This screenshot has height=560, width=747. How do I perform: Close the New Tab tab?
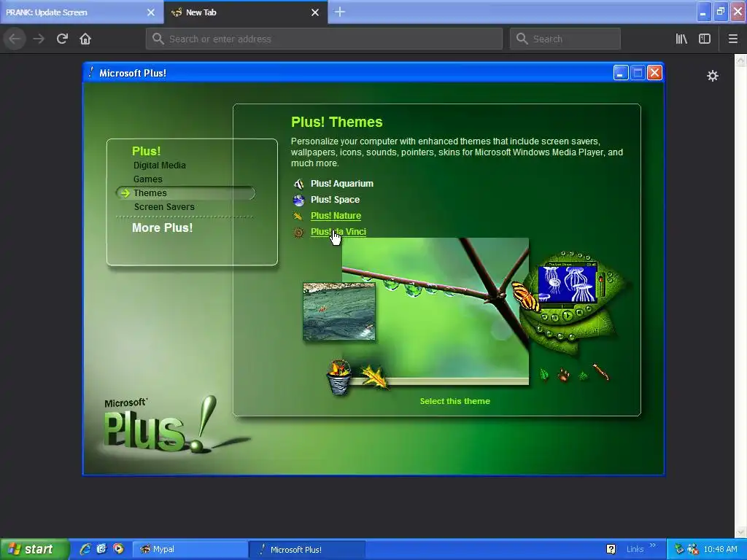pyautogui.click(x=315, y=12)
